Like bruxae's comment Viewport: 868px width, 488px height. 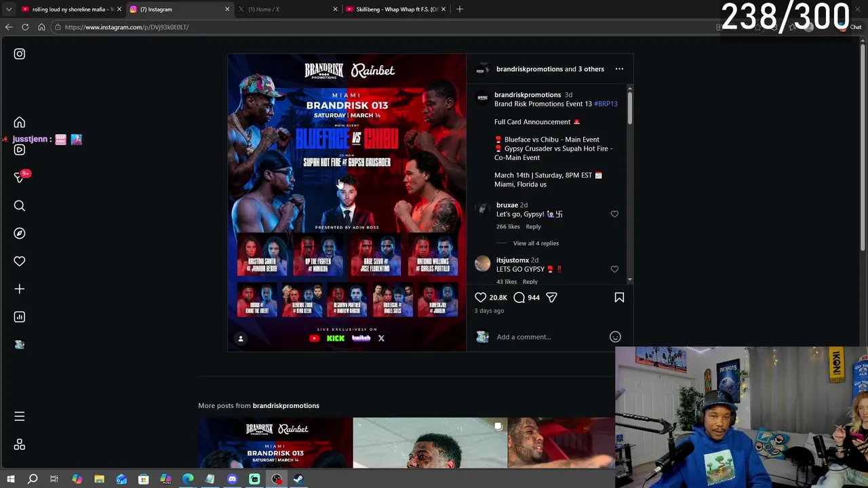pos(614,214)
